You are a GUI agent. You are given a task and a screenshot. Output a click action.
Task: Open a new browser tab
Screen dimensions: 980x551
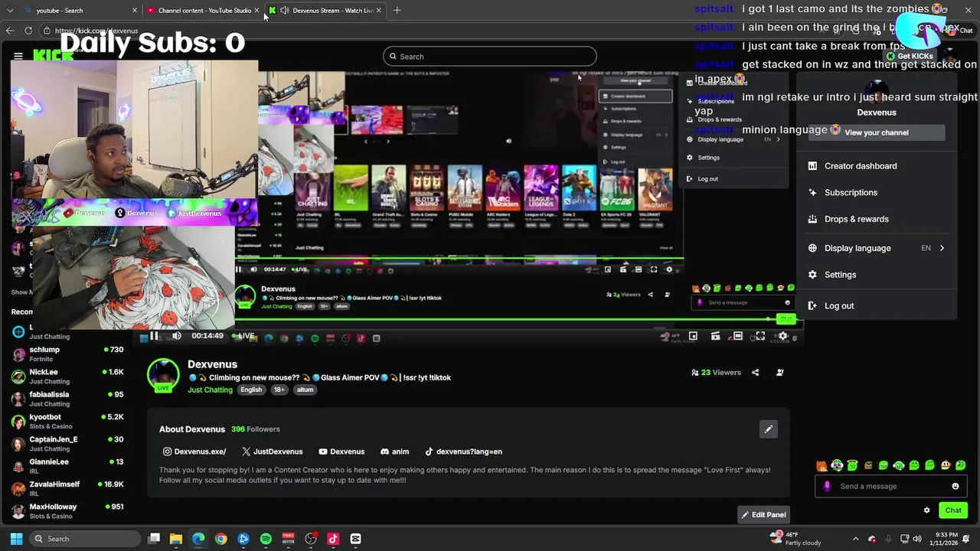point(397,10)
